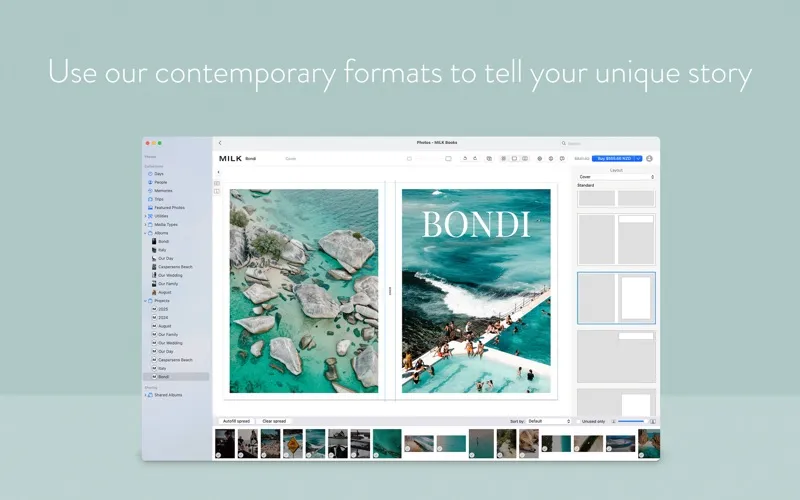
Task: Toggle the Unused only checkbox
Action: click(x=579, y=421)
